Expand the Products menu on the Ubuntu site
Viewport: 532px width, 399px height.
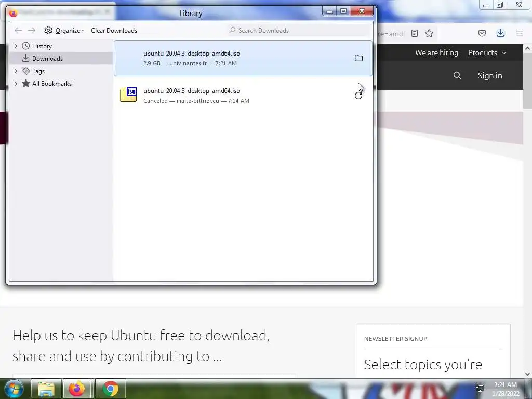tap(487, 52)
